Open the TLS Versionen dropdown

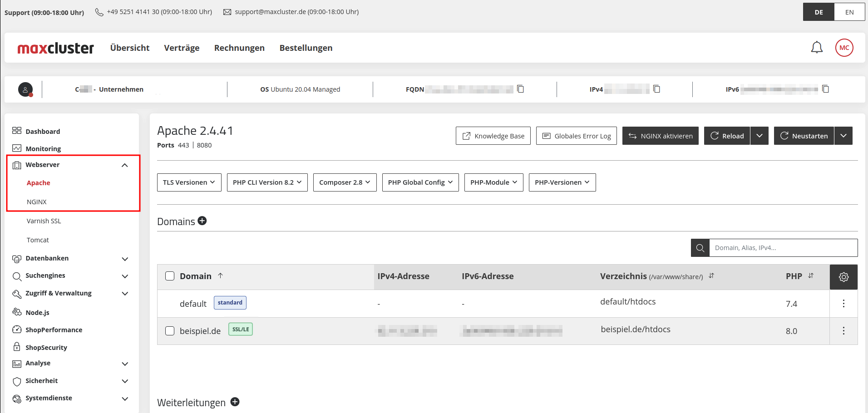[x=189, y=182]
